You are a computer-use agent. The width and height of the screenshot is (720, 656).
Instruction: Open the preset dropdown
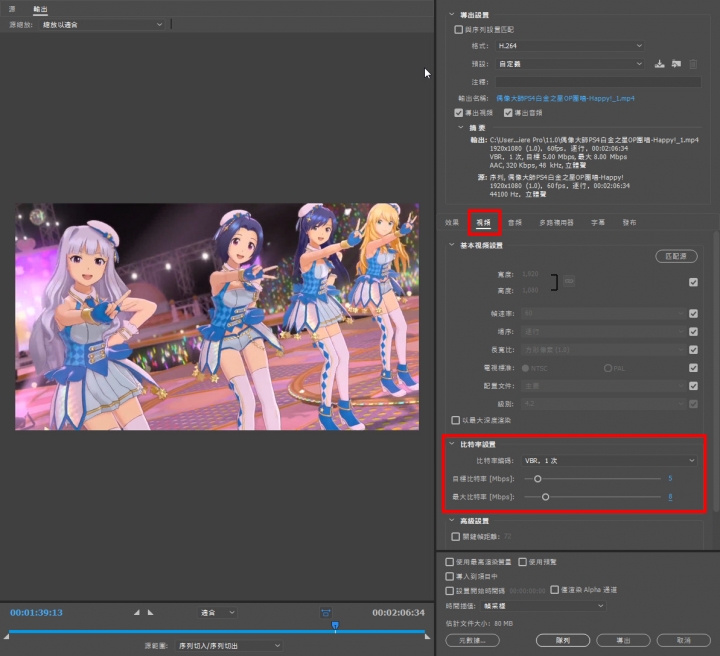pos(569,64)
